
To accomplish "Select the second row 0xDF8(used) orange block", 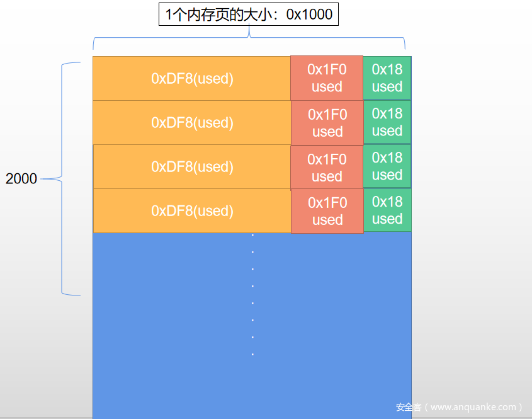I will [192, 123].
